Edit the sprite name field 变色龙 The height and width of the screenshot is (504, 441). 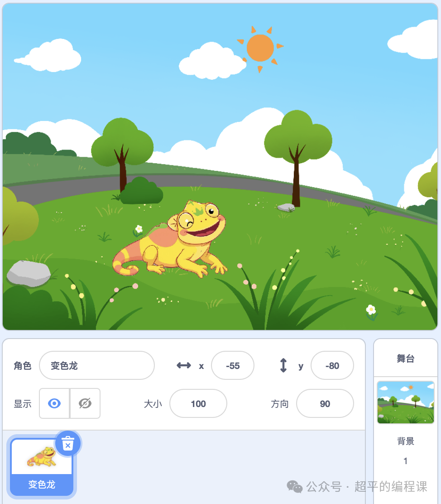coord(97,365)
